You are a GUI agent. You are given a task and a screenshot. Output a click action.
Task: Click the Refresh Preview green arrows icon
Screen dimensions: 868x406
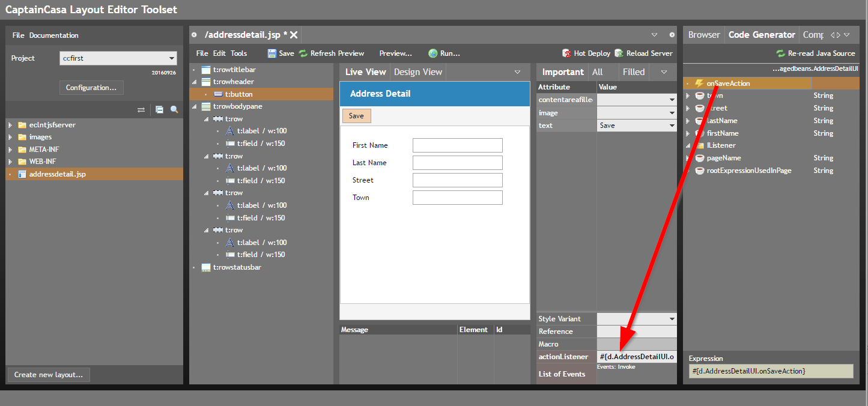303,53
